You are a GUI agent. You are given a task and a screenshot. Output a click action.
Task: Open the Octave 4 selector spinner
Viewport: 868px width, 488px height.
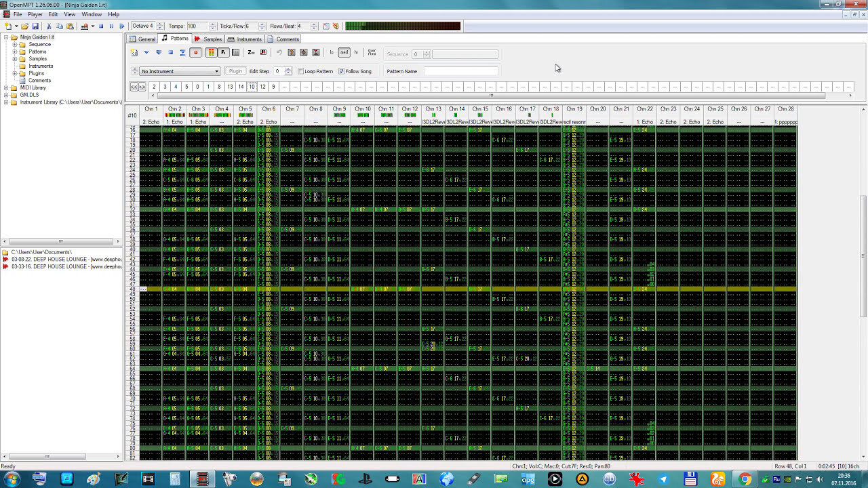[159, 26]
